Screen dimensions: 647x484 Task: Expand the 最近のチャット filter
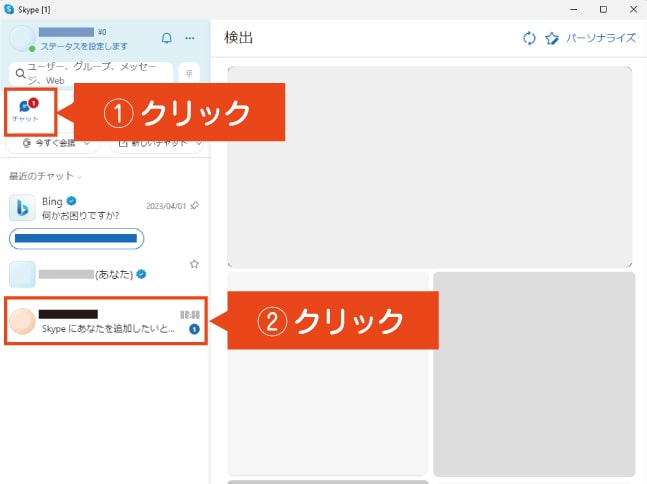coord(45,176)
